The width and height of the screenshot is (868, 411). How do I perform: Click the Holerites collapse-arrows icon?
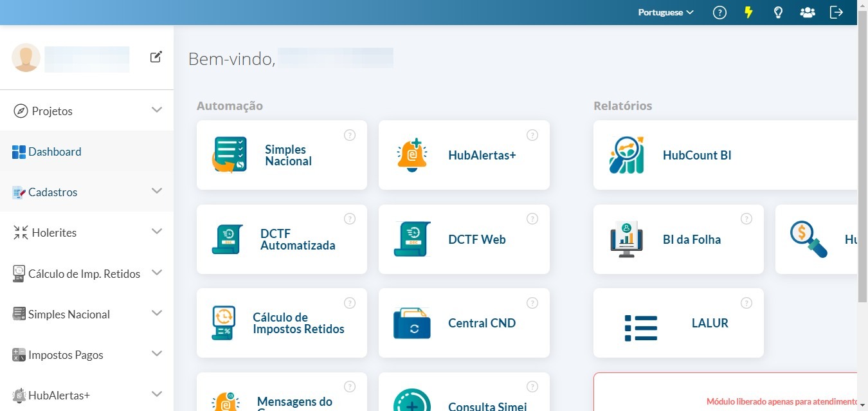[x=21, y=232]
